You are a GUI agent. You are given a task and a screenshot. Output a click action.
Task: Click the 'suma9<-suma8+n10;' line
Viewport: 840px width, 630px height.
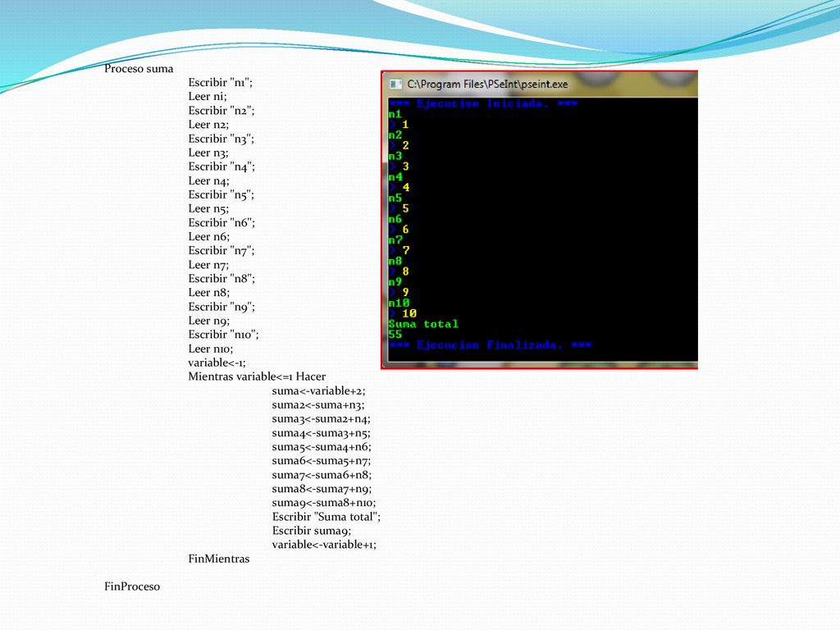coord(323,503)
